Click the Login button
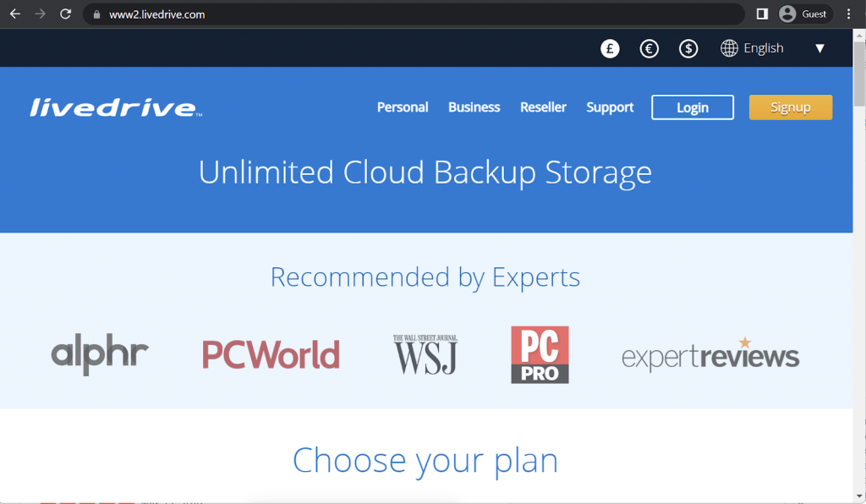 (692, 107)
